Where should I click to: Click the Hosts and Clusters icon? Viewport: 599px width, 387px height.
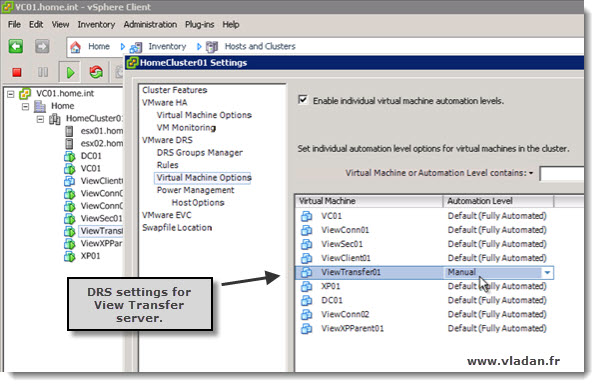click(x=212, y=47)
